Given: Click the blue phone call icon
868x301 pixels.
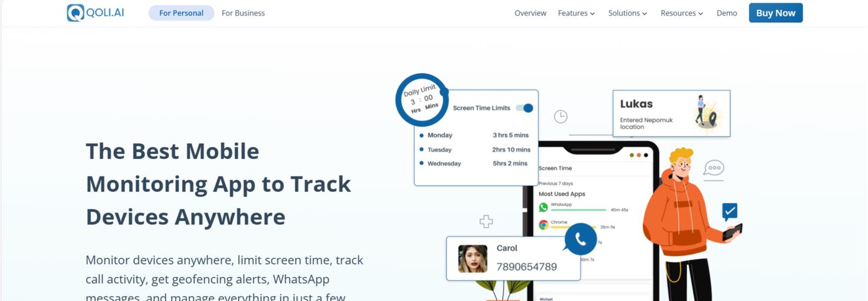Looking at the screenshot, I should click(x=580, y=240).
